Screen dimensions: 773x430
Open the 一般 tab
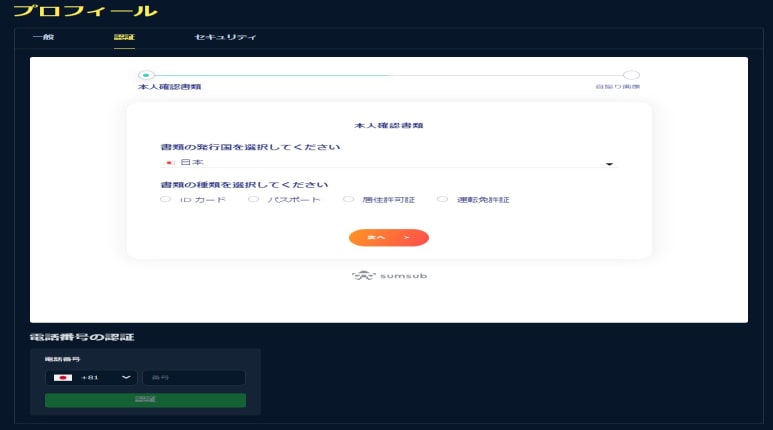[43, 37]
